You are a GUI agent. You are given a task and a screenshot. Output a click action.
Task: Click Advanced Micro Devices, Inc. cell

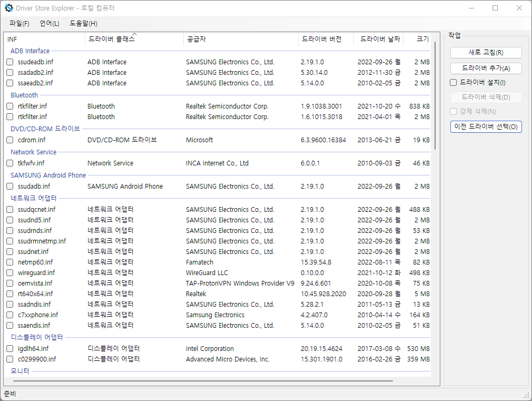(x=228, y=359)
